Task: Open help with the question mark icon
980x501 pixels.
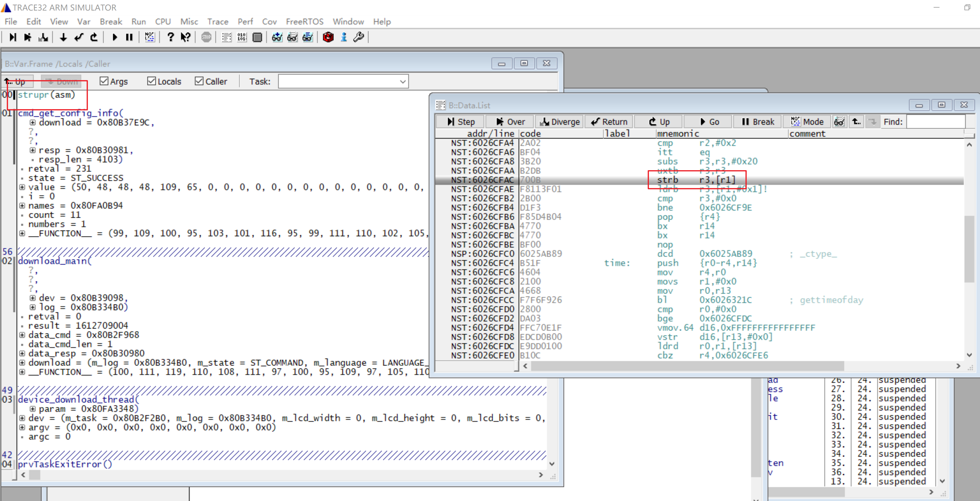Action: [x=171, y=37]
